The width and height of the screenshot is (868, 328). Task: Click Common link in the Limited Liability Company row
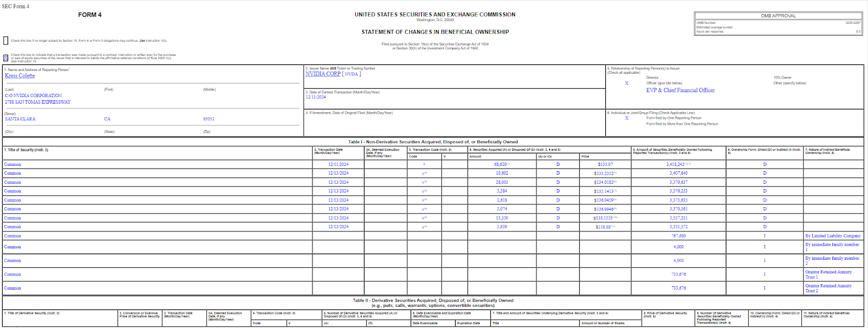tap(12, 236)
